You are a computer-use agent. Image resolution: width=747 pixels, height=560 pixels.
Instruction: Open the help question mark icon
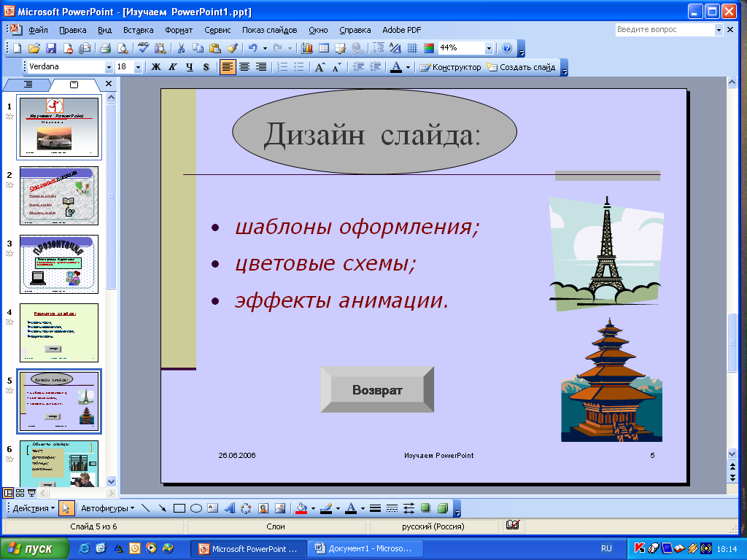(507, 48)
